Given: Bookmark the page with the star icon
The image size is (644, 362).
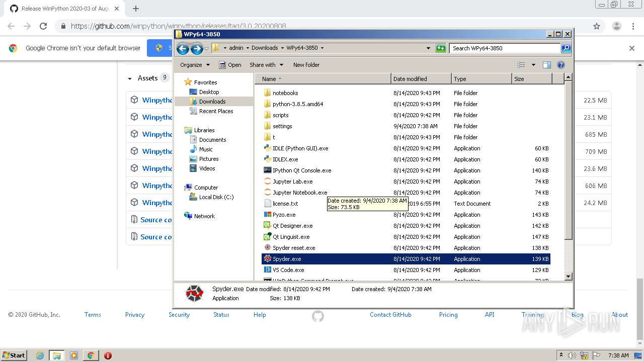Looking at the screenshot, I should click(x=597, y=26).
